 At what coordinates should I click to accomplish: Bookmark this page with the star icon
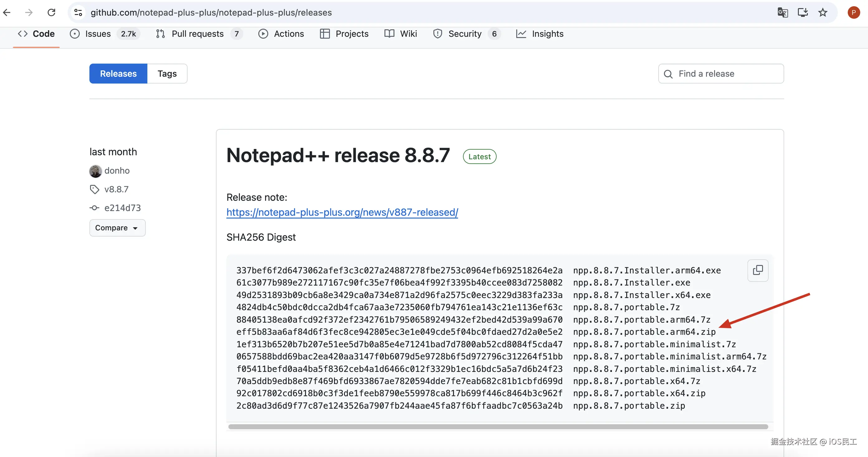823,12
